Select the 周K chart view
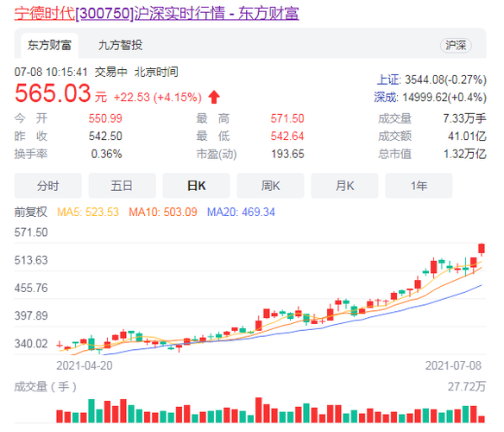 click(270, 186)
